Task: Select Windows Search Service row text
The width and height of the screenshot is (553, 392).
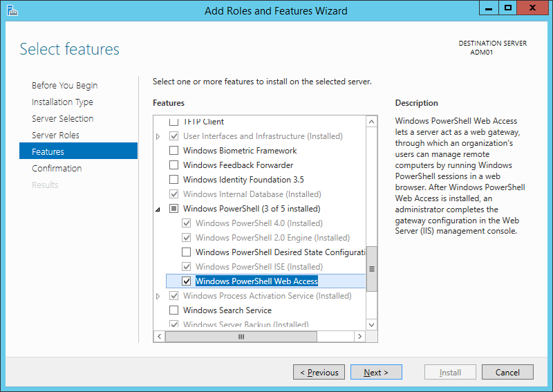Action: click(x=227, y=310)
